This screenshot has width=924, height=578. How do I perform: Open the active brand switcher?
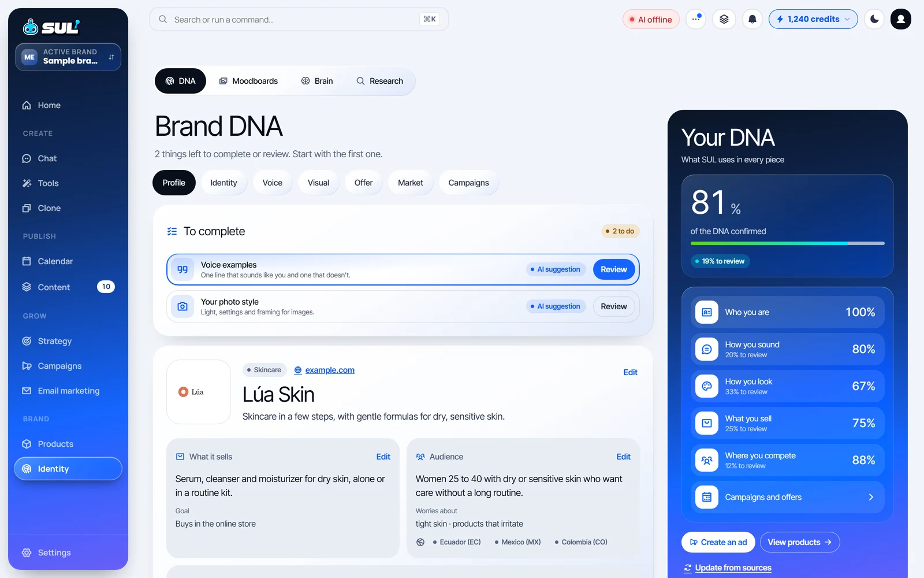click(x=68, y=57)
